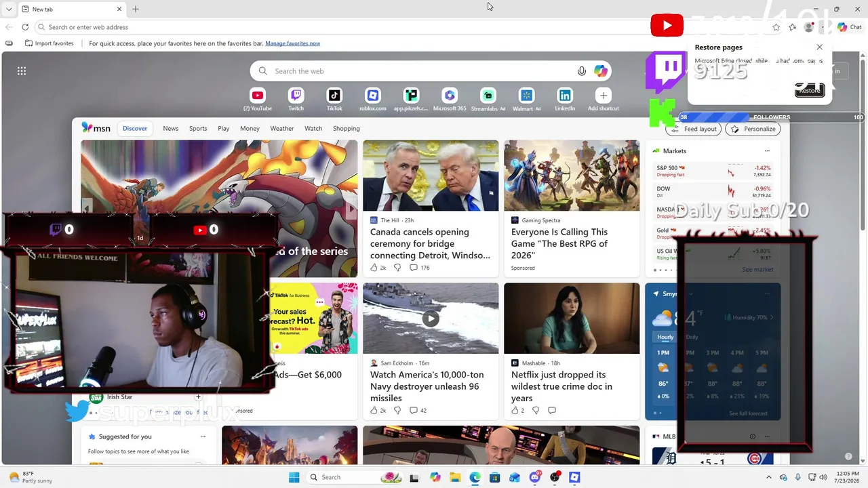
Task: Dislike the Netflix true crime article
Action: point(536,410)
